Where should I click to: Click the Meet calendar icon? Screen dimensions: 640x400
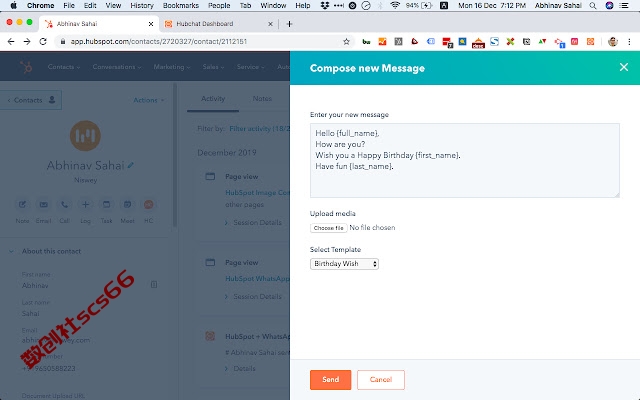[x=127, y=204]
